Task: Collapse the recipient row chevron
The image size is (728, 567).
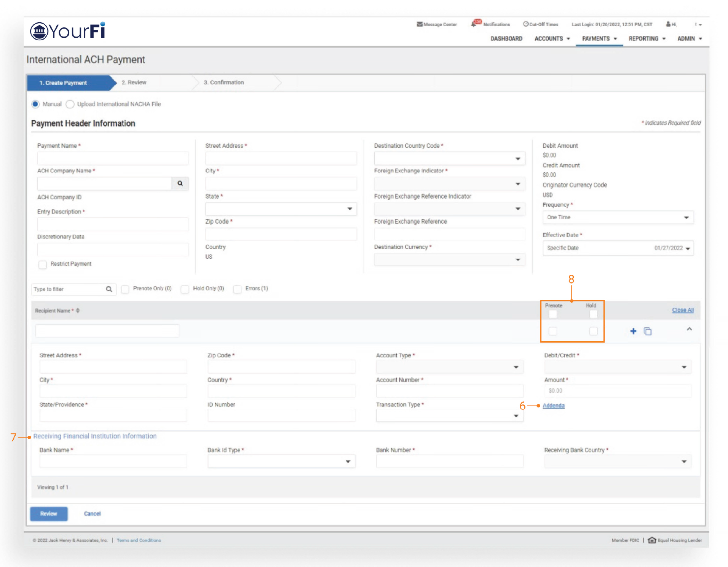Action: (689, 329)
